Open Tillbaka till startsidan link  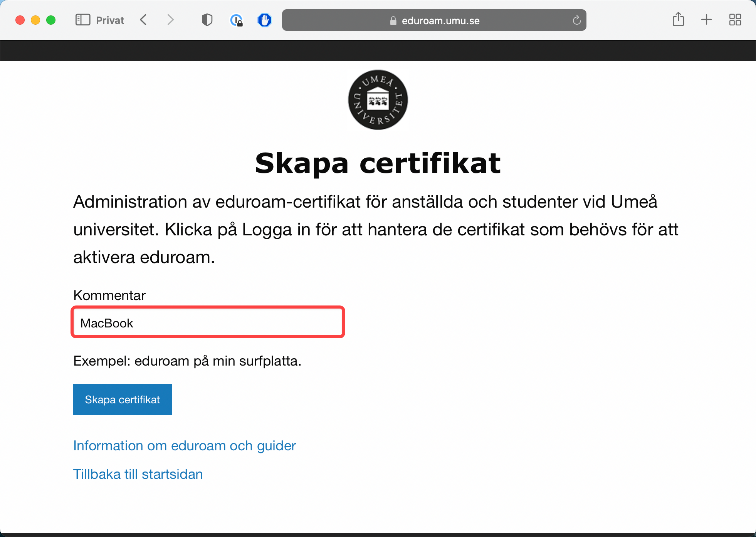138,474
